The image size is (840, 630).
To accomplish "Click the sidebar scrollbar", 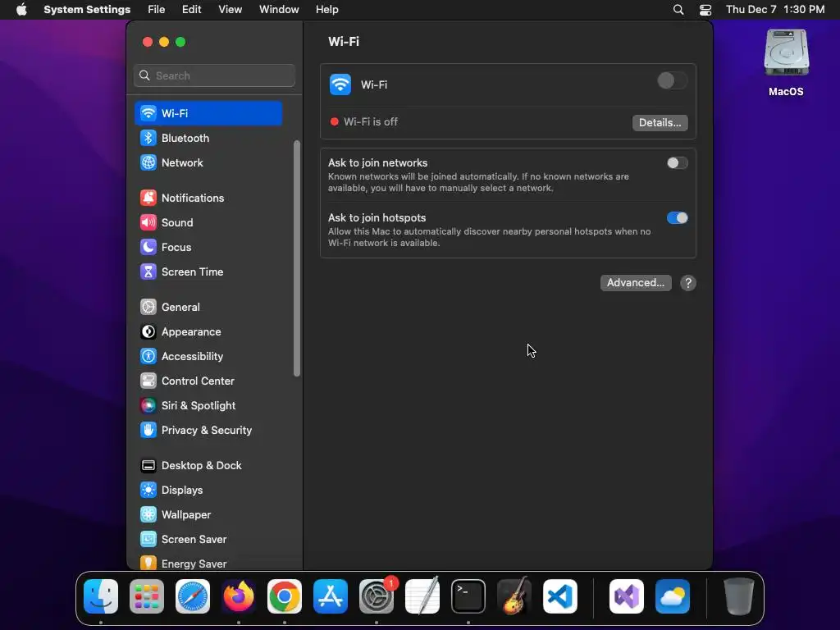I will (297, 258).
